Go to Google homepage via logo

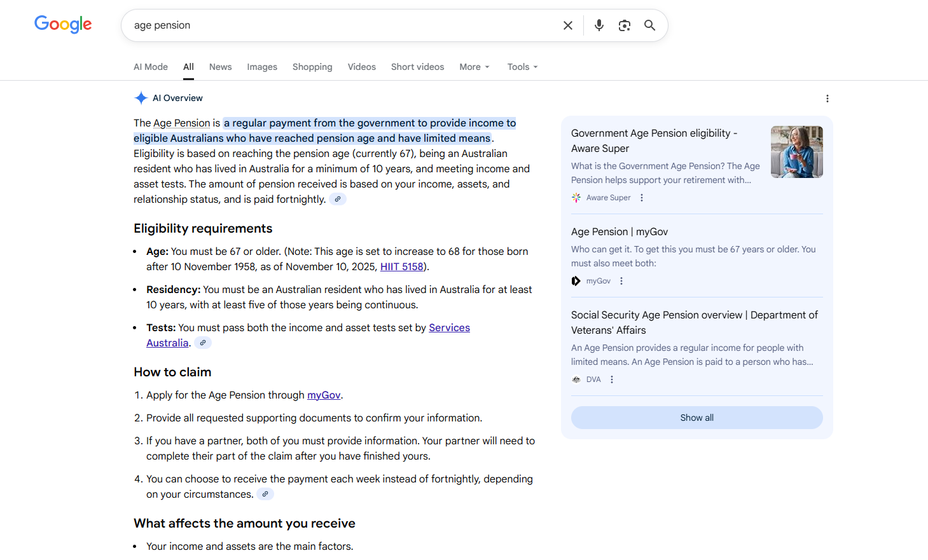[x=63, y=25]
